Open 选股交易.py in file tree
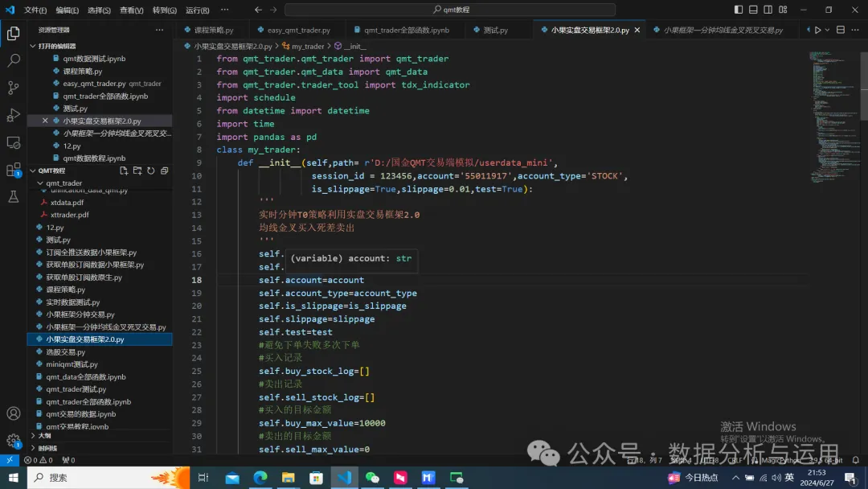 (x=65, y=351)
